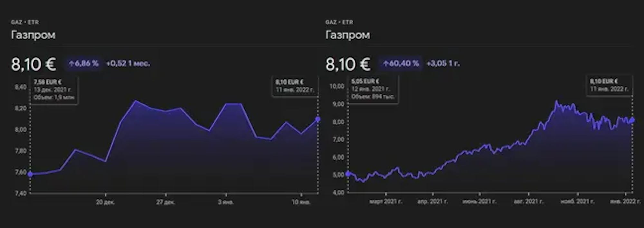Click the '5,05 EUR €' tooltip value
This screenshot has height=228, width=644.
[365, 81]
